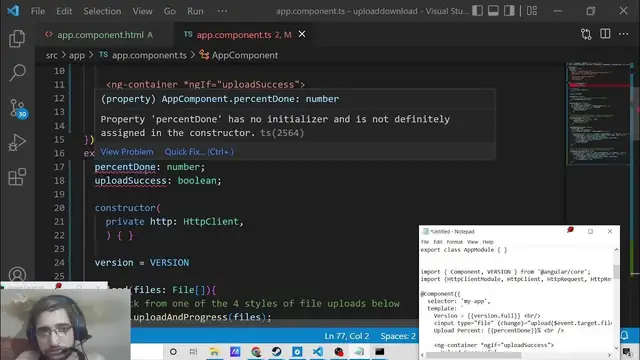Click uploadSuccess on line 18
This screenshot has height=360, width=640.
coord(131,180)
